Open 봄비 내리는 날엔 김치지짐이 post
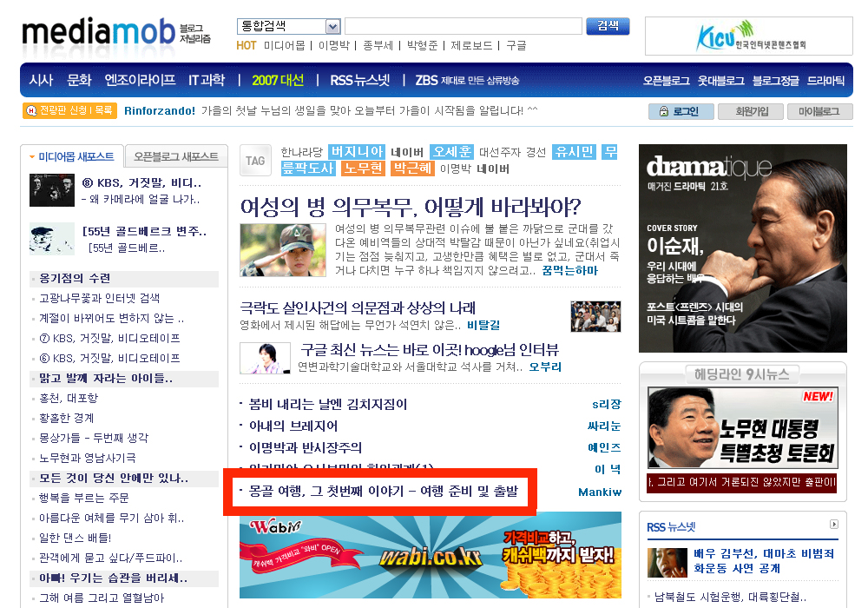The image size is (868, 608). [328, 404]
